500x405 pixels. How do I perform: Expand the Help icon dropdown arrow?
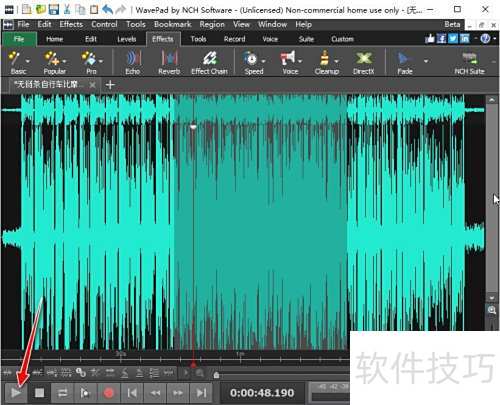[494, 39]
